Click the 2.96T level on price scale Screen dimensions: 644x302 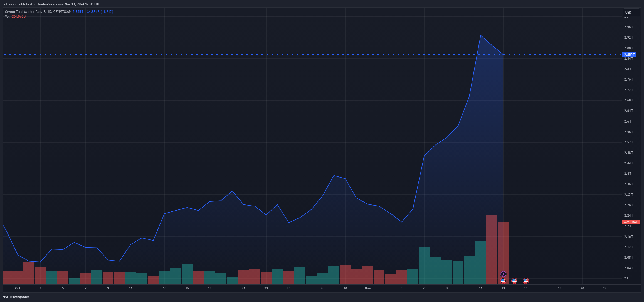click(628, 27)
